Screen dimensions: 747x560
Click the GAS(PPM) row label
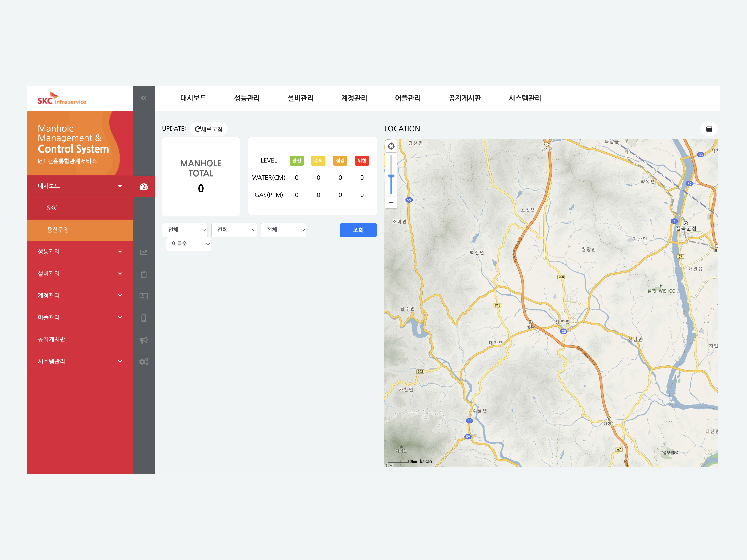coord(269,195)
